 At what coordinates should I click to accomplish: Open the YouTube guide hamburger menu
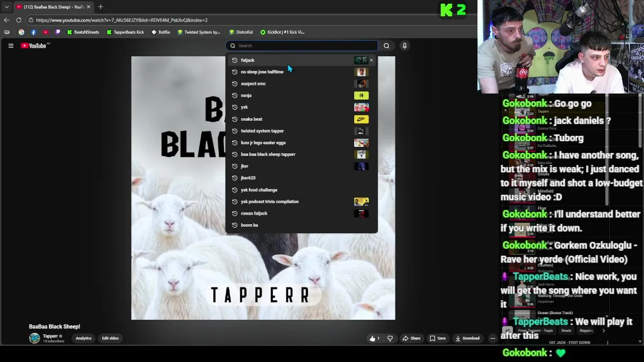tap(11, 46)
